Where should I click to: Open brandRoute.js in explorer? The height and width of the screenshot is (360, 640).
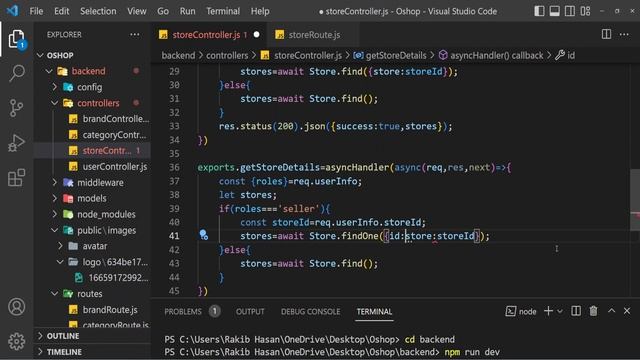click(x=110, y=310)
